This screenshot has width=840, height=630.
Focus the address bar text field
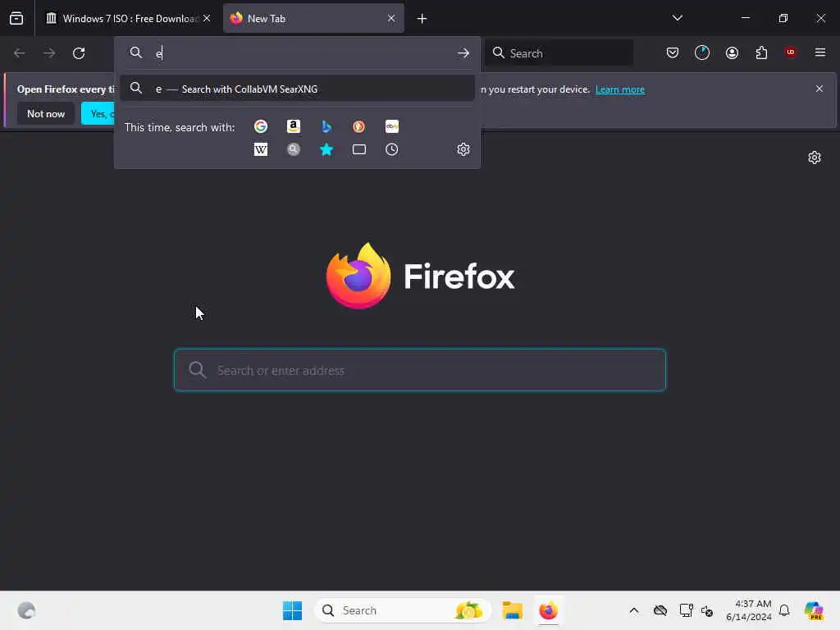[303, 53]
